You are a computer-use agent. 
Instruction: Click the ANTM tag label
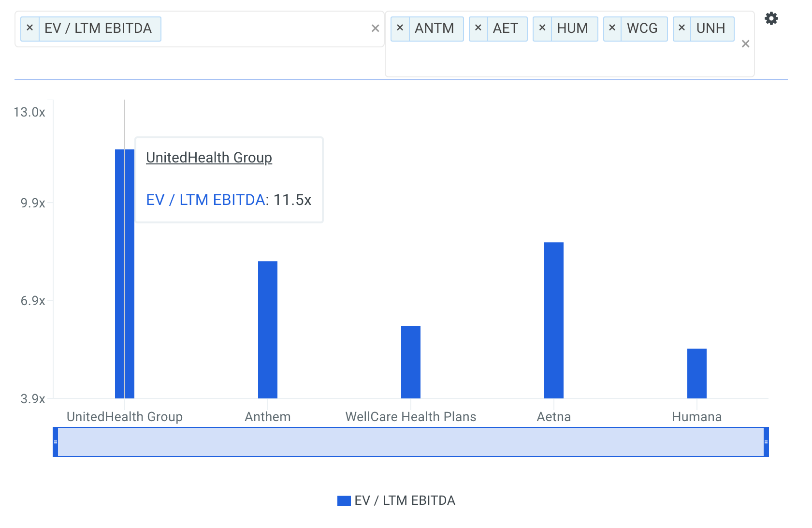point(435,29)
